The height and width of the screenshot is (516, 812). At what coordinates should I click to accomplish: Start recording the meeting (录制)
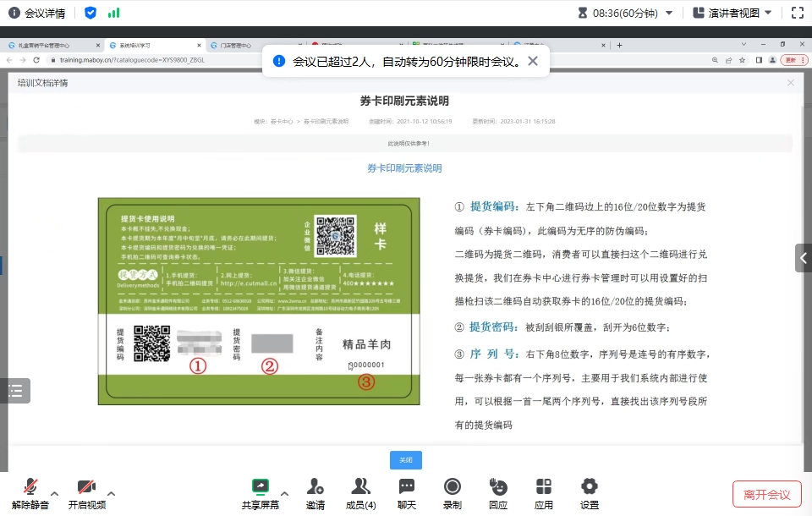pyautogui.click(x=453, y=486)
